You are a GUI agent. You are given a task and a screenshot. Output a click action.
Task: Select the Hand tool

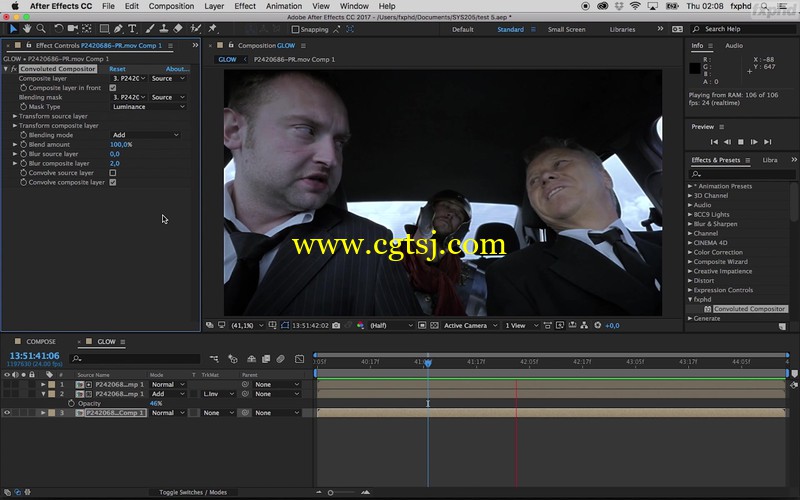(x=27, y=29)
